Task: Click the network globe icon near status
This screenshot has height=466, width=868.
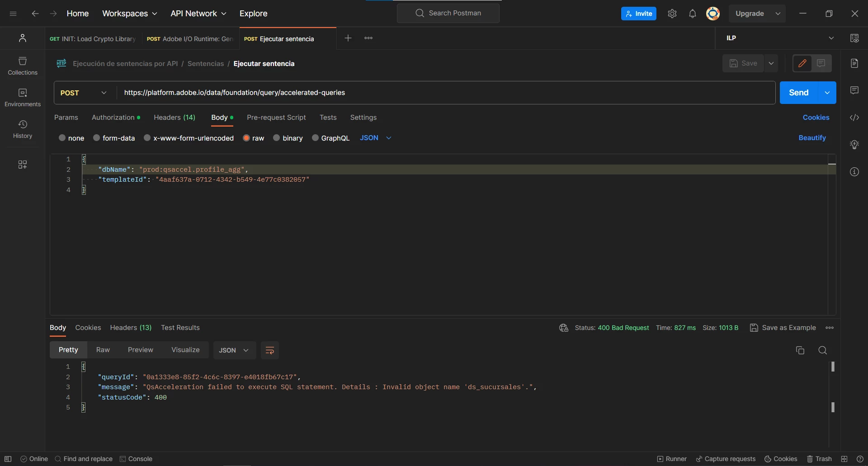Action: 564,328
